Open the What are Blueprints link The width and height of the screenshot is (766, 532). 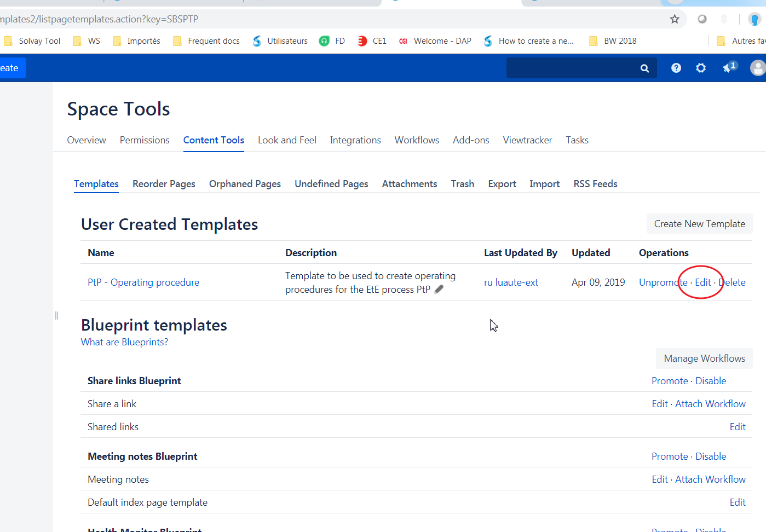click(124, 342)
